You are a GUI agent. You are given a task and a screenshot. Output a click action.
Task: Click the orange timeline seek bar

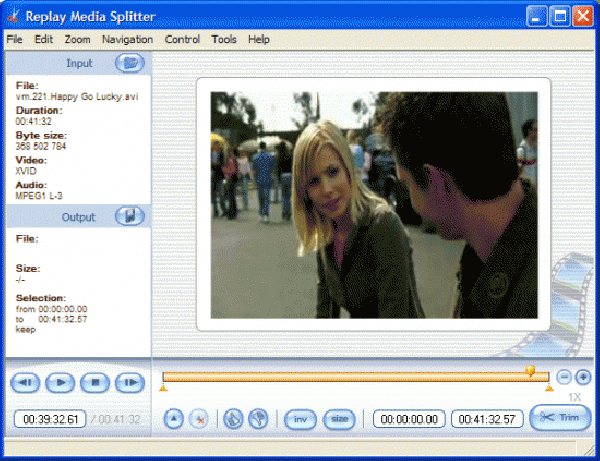350,377
